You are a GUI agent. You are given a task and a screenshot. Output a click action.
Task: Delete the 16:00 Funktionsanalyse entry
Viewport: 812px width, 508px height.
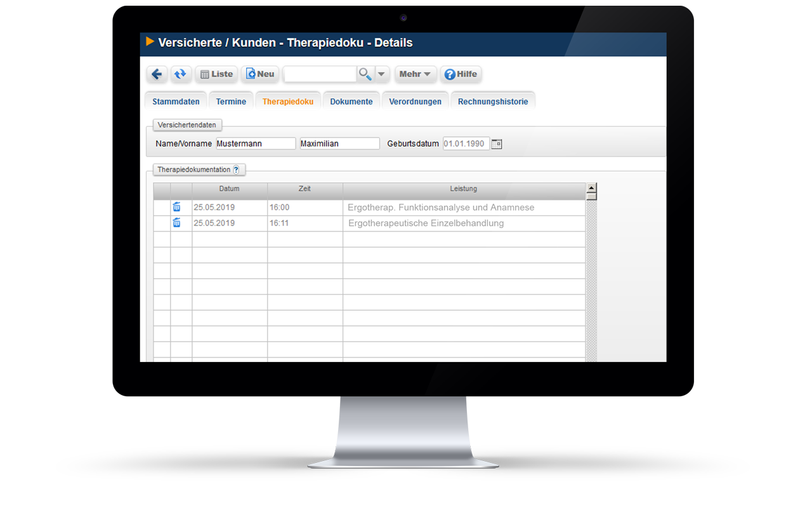176,207
